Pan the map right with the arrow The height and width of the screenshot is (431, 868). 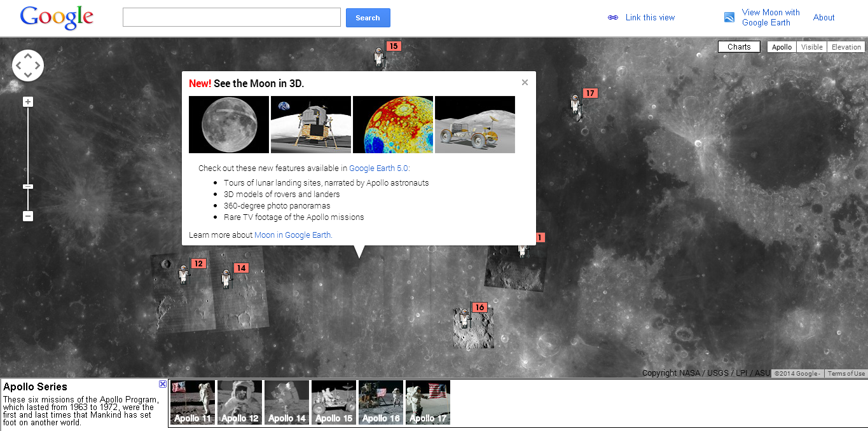(37, 65)
